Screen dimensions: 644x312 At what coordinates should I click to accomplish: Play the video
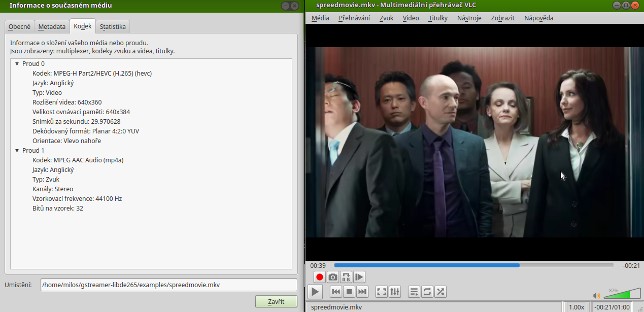coord(315,292)
